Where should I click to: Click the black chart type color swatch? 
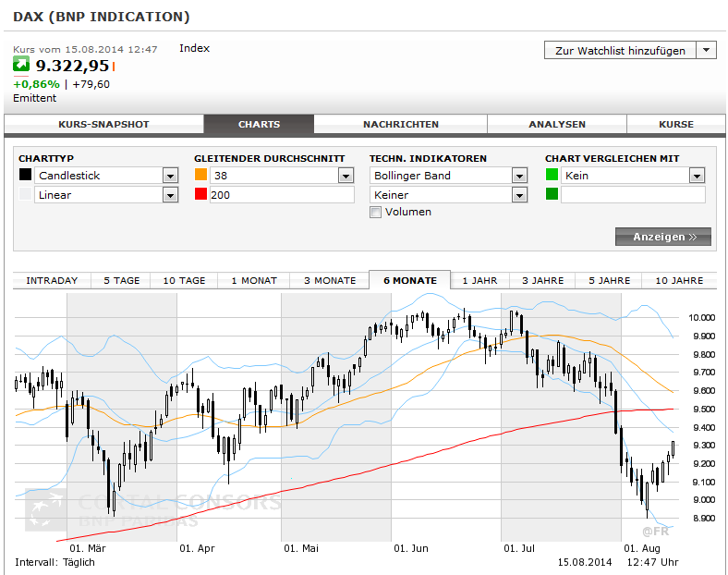pyautogui.click(x=25, y=175)
